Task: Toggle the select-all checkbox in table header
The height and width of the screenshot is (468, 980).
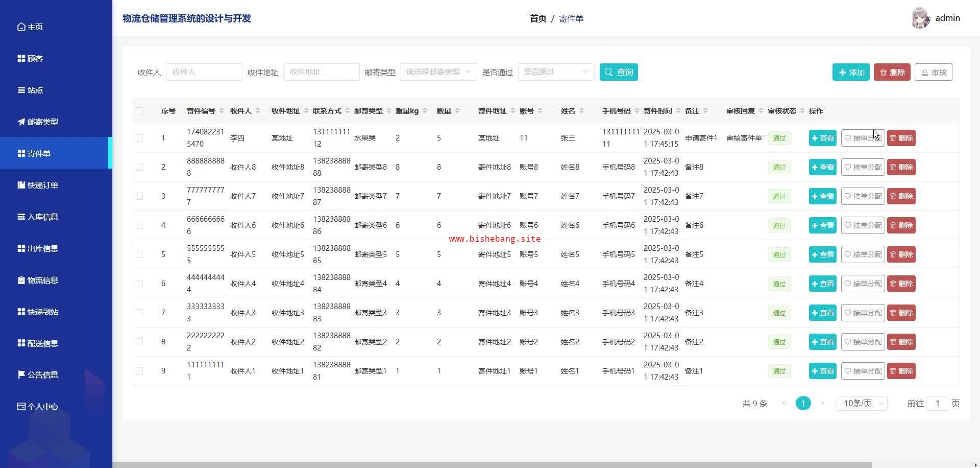Action: (x=139, y=111)
